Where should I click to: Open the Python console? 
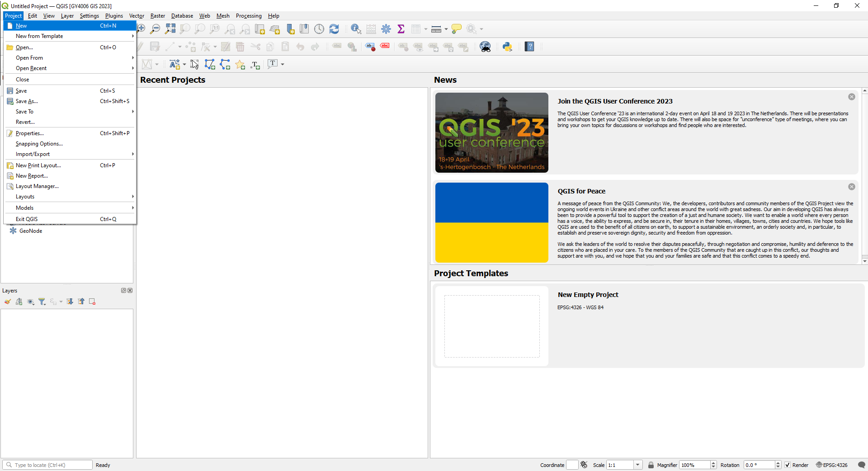coord(507,47)
